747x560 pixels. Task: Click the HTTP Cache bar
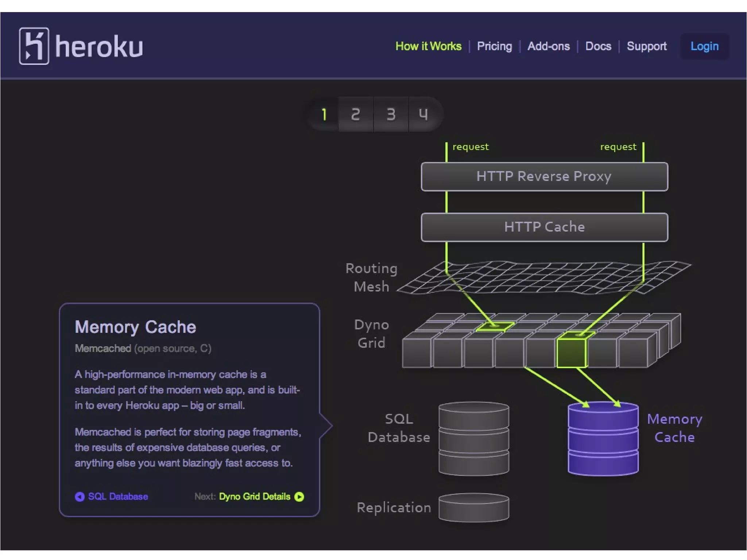pyautogui.click(x=544, y=227)
